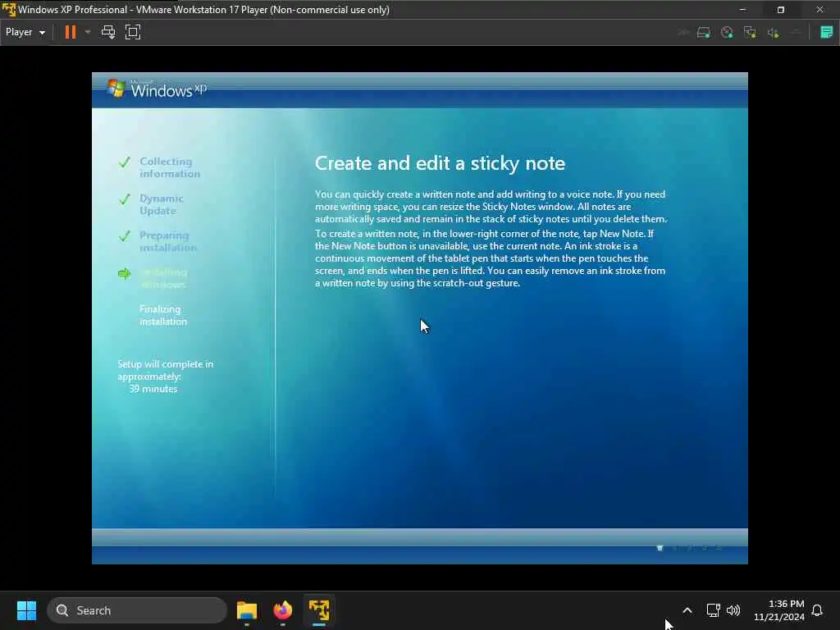
Task: Click the checkmark beside Collecting information
Action: pyautogui.click(x=125, y=162)
